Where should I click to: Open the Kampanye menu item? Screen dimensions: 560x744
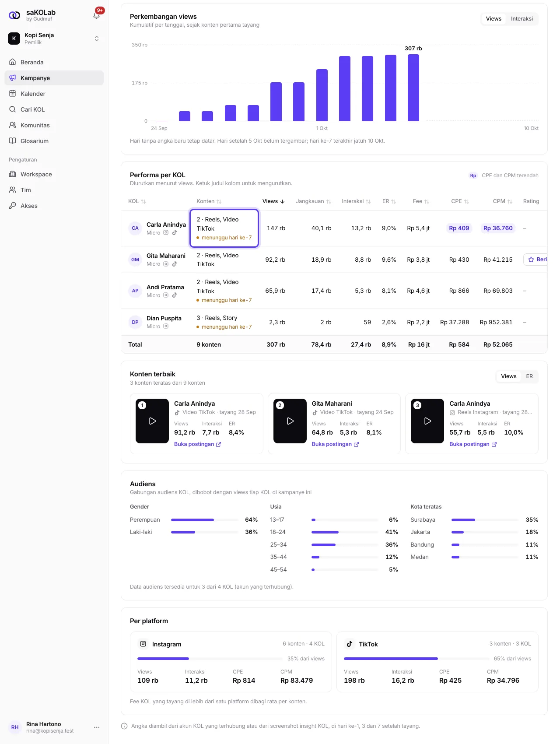pyautogui.click(x=54, y=78)
